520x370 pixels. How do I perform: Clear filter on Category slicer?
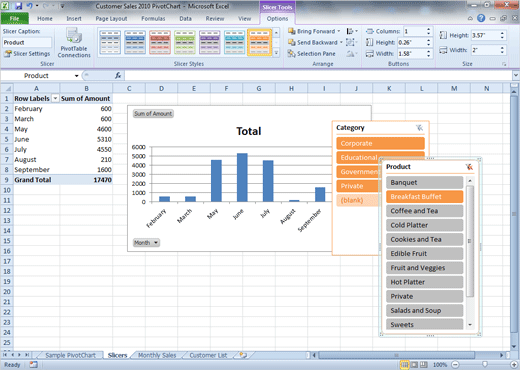[420, 128]
